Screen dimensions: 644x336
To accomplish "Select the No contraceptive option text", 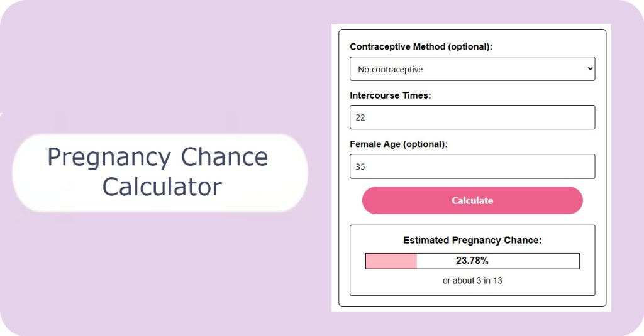I will click(x=390, y=69).
